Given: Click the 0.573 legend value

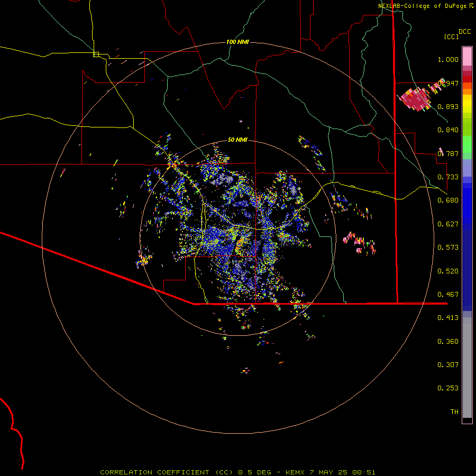Looking at the screenshot, I should (448, 248).
